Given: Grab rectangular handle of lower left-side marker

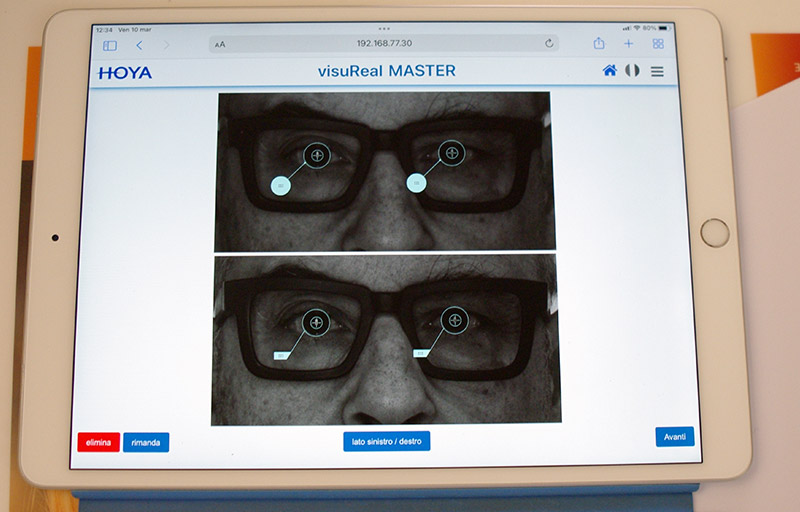Looking at the screenshot, I should (x=281, y=355).
